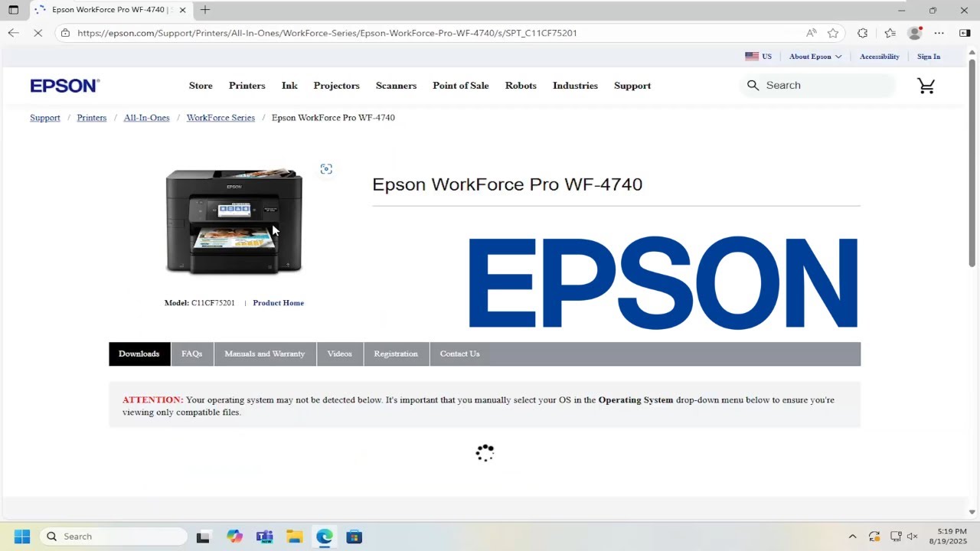Open Microsoft Store from the taskbar

354,536
